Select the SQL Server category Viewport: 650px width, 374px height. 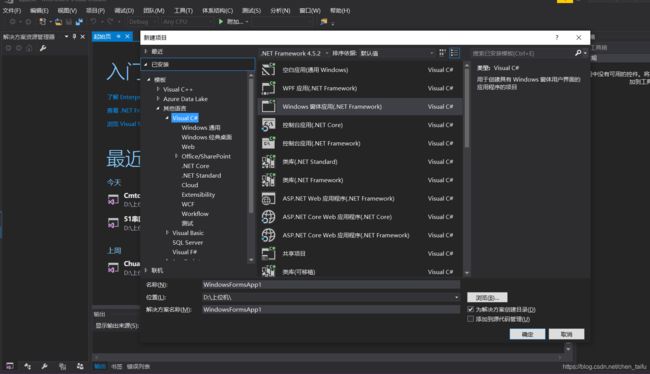pos(187,243)
